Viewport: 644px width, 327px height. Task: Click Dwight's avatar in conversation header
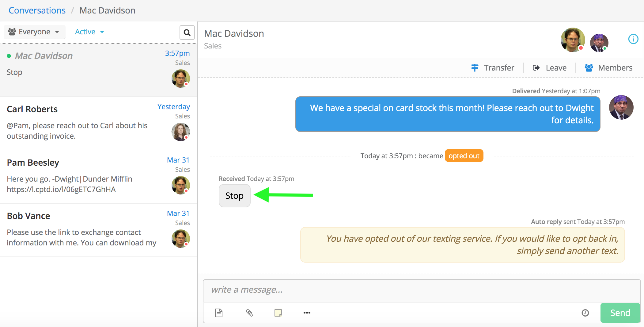point(572,40)
